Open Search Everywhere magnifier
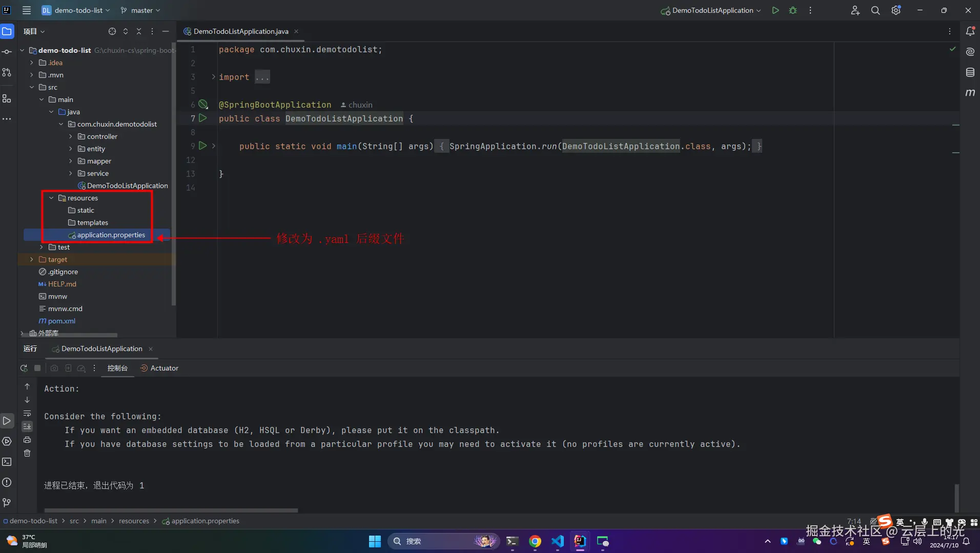The image size is (980, 553). pos(875,10)
